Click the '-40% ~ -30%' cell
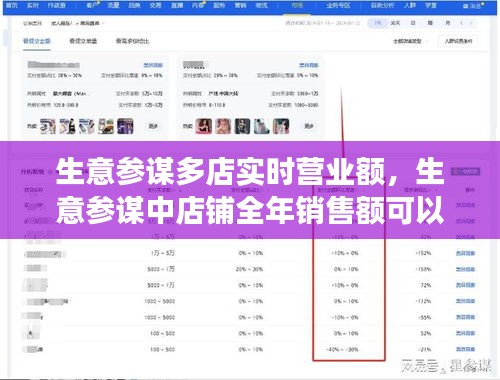 [x=343, y=350]
